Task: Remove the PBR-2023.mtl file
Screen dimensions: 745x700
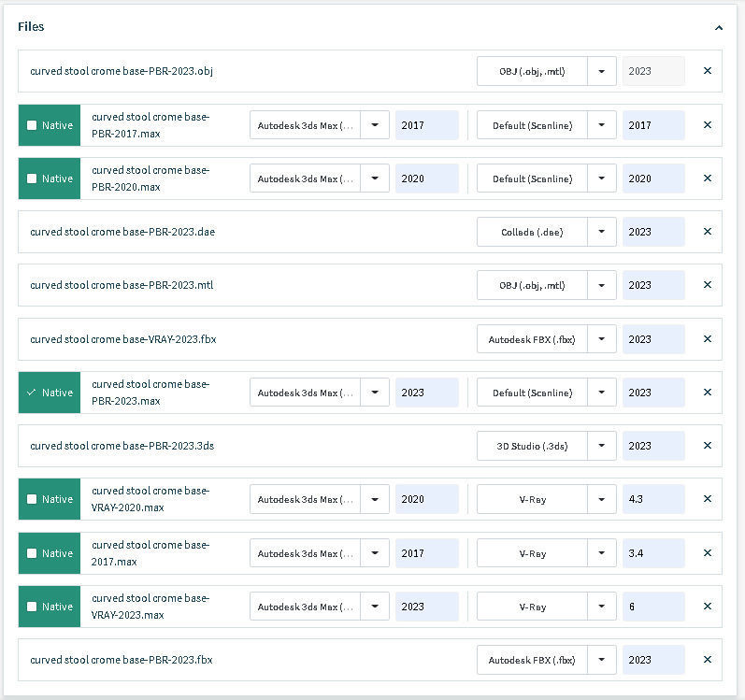Action: [x=707, y=285]
